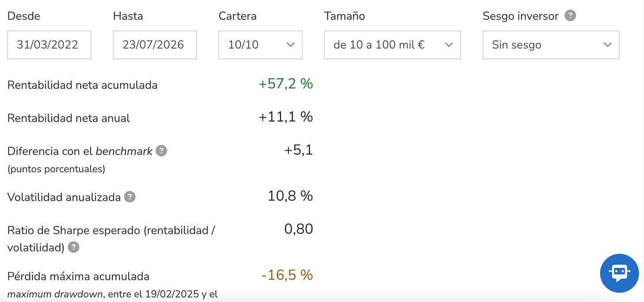This screenshot has width=644, height=302.
Task: Click the Sesgo inversor chevron arrow
Action: pyautogui.click(x=608, y=45)
